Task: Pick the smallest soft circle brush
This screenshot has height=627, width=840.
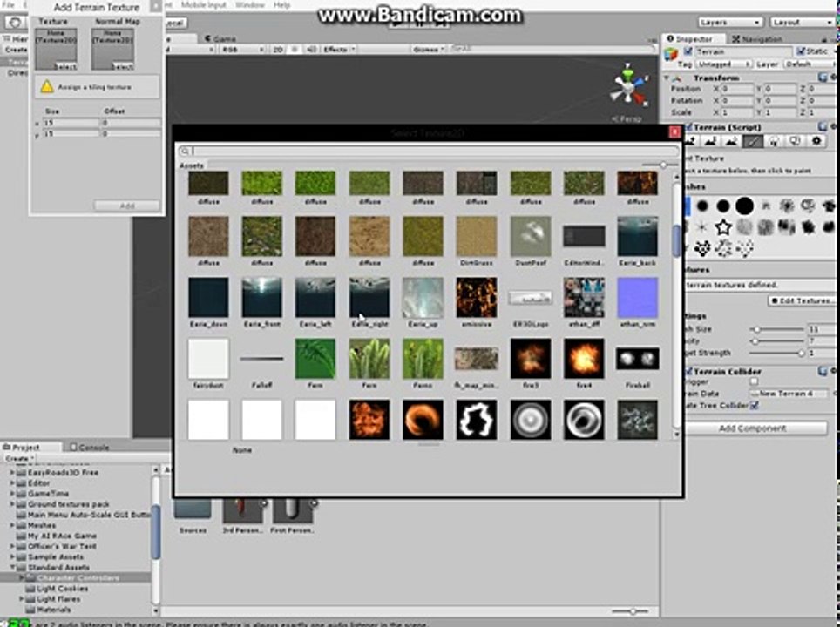Action: pyautogui.click(x=702, y=206)
